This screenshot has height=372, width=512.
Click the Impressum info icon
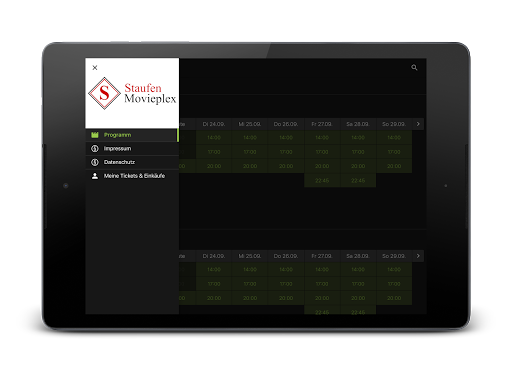click(x=95, y=149)
